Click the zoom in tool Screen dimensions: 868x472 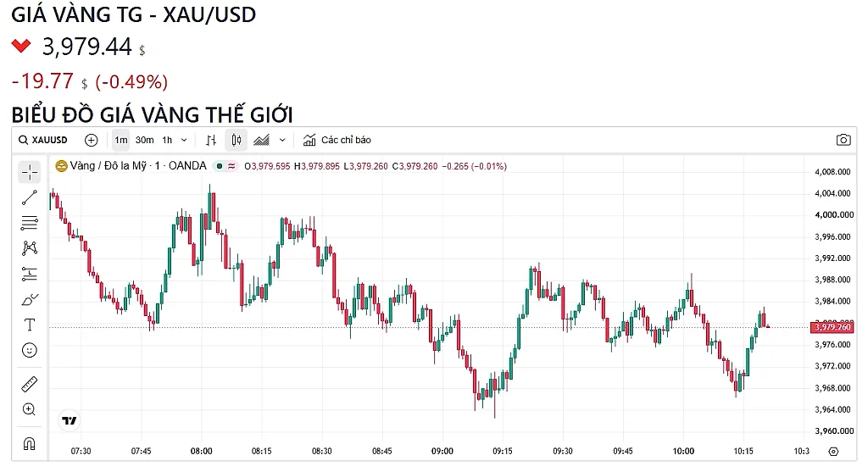click(x=30, y=409)
